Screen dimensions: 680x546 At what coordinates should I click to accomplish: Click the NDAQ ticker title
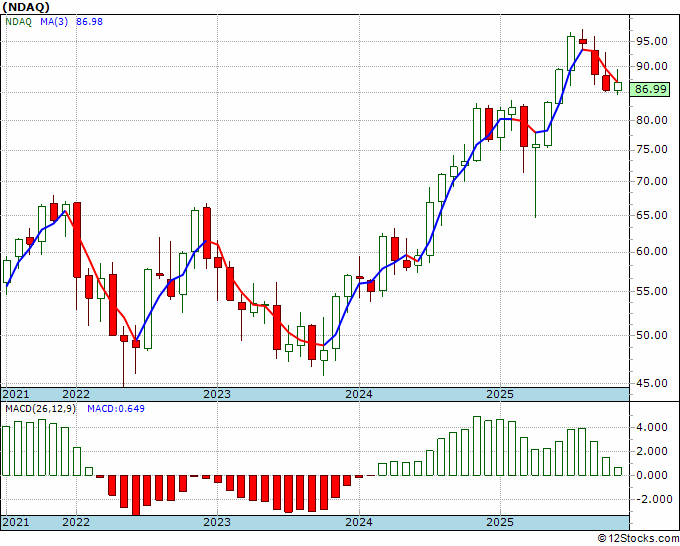coord(26,7)
